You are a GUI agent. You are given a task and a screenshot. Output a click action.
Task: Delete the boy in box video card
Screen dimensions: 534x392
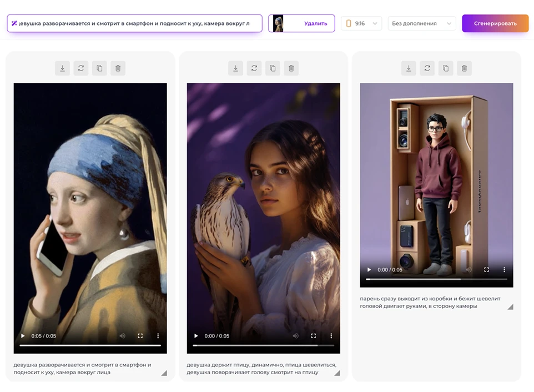click(x=464, y=68)
